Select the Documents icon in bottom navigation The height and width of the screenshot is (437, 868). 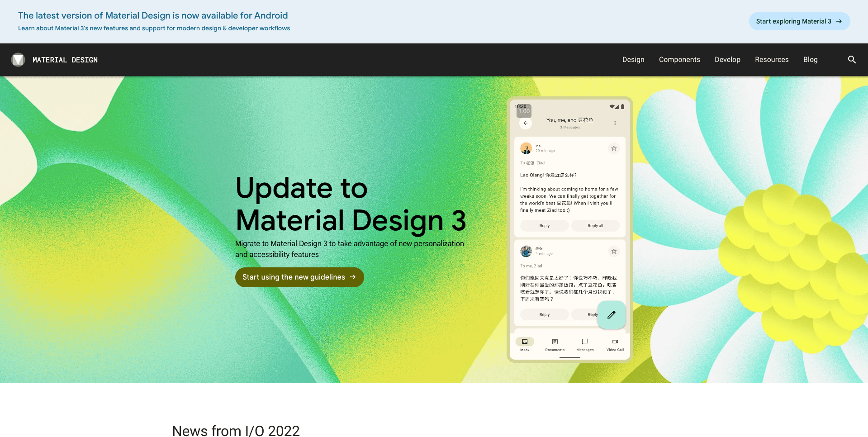(555, 342)
